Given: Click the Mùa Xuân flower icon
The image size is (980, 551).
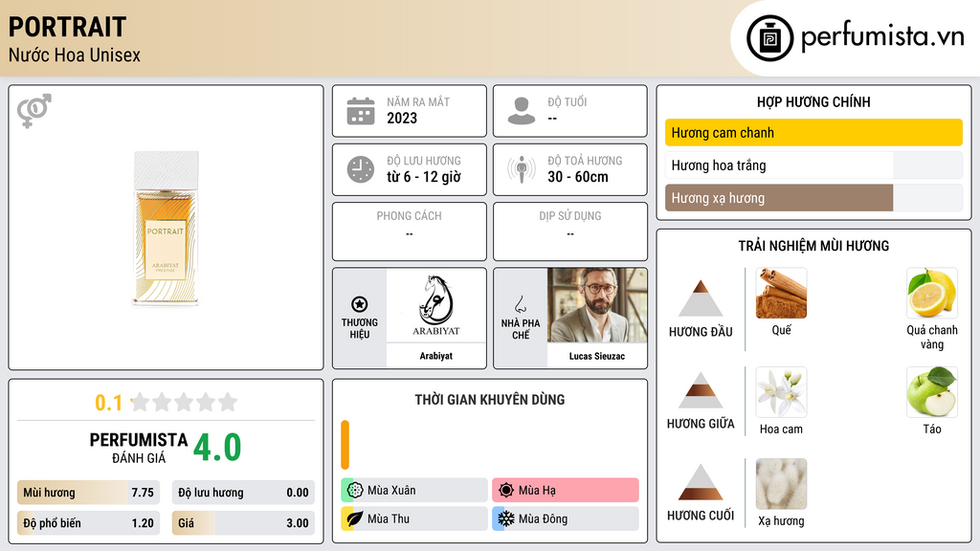Looking at the screenshot, I should (355, 491).
